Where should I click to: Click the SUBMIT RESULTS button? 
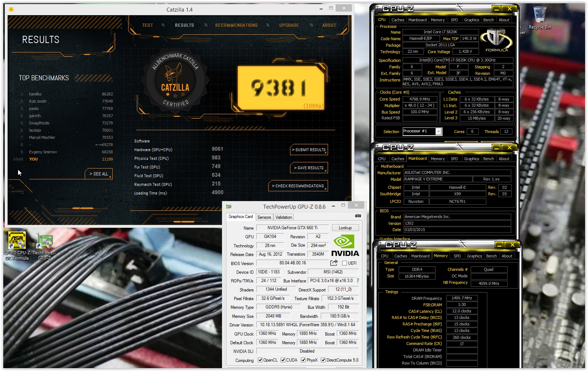309,150
